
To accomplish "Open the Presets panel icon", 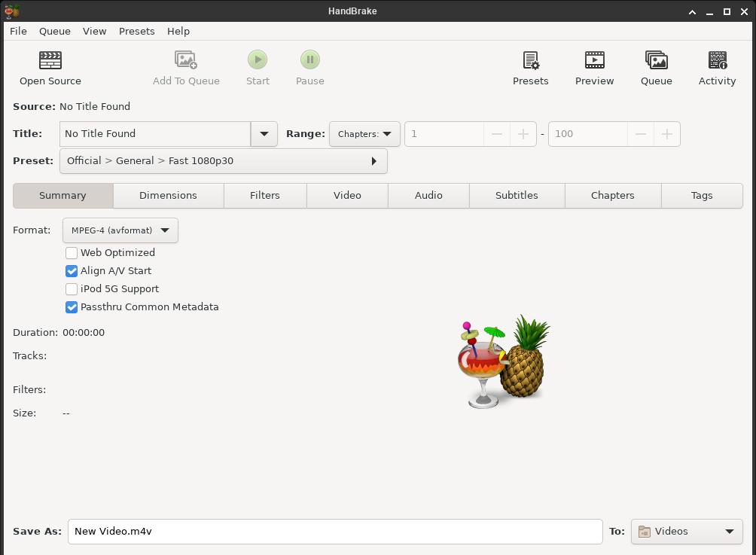I will pos(531,60).
